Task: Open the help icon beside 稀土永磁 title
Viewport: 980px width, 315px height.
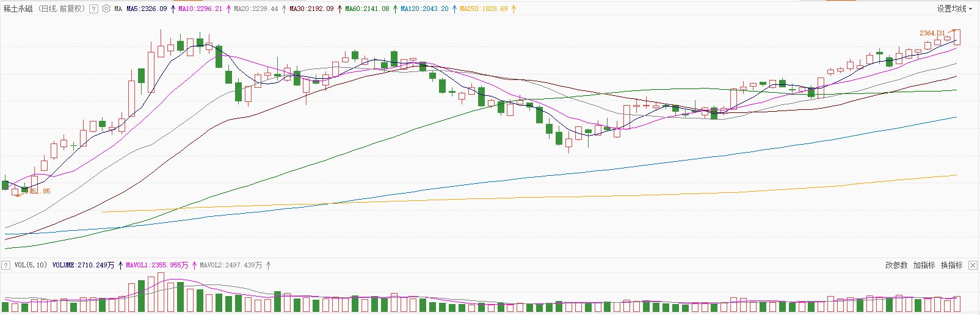Action: (x=93, y=9)
